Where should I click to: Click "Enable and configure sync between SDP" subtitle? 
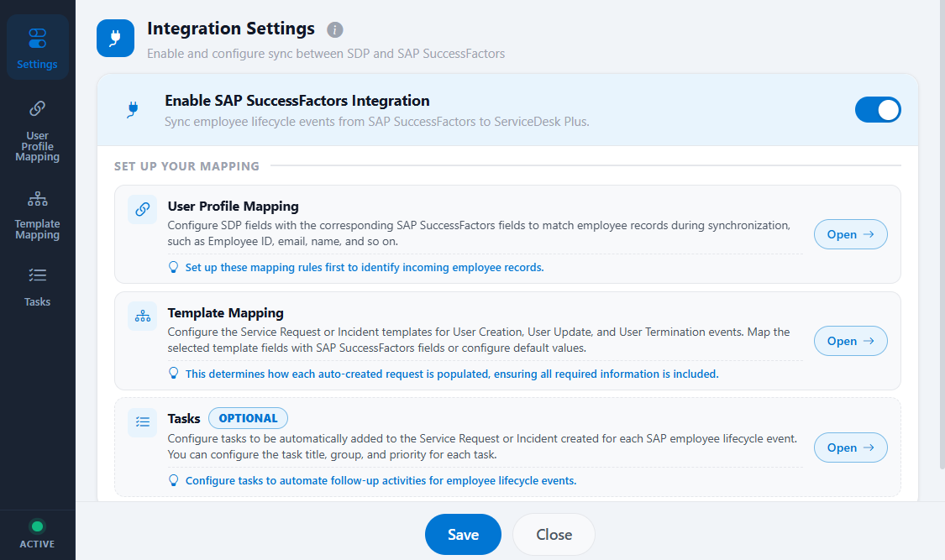(326, 54)
